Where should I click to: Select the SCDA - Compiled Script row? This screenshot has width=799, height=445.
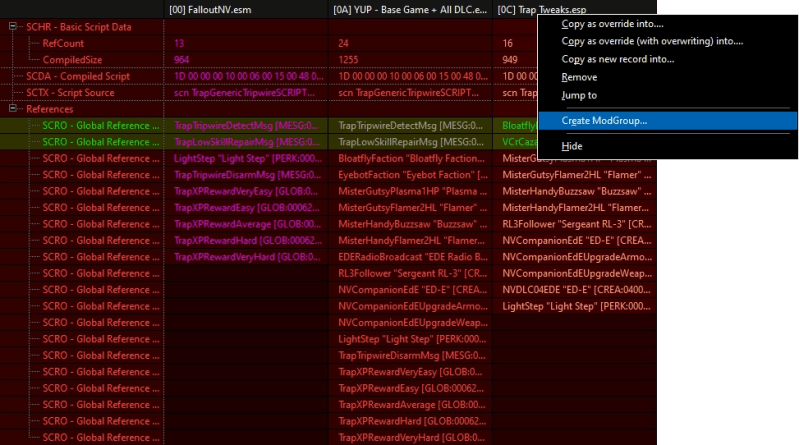pyautogui.click(x=78, y=76)
